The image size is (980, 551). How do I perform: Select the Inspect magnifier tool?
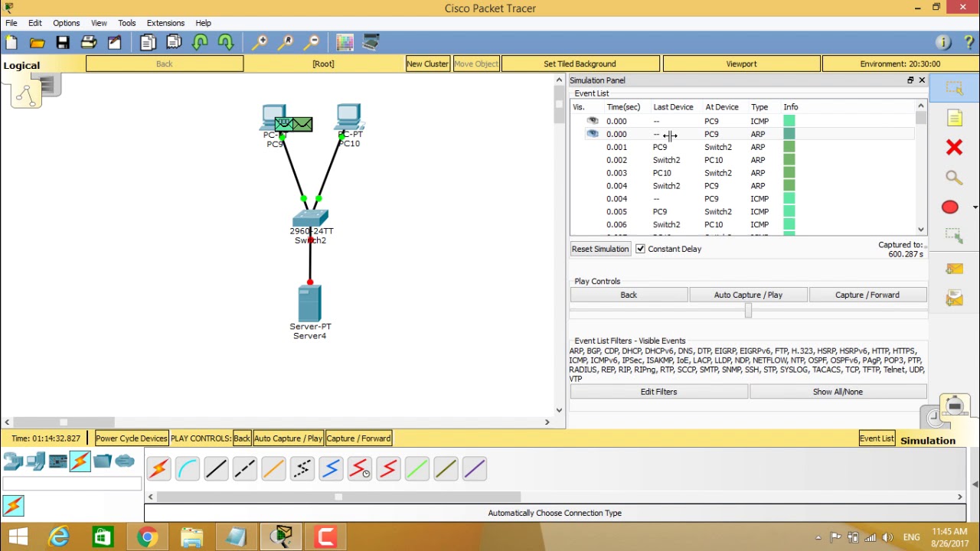pyautogui.click(x=954, y=178)
